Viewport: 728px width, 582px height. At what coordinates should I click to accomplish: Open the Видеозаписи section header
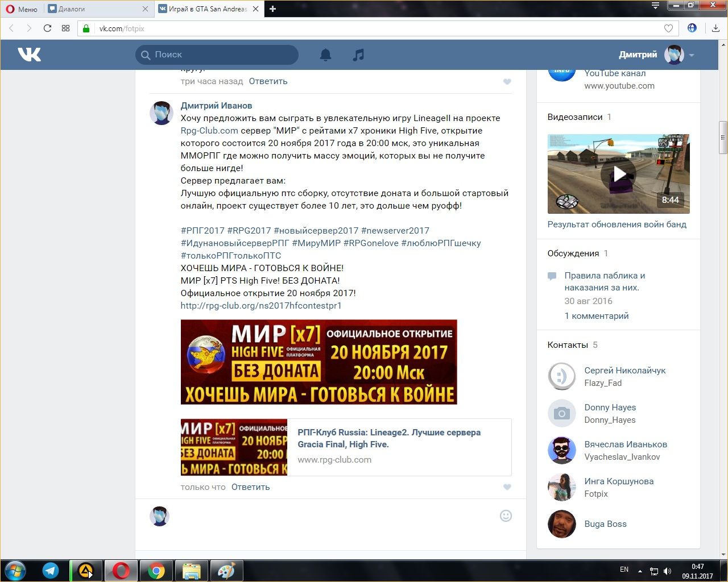tap(575, 117)
